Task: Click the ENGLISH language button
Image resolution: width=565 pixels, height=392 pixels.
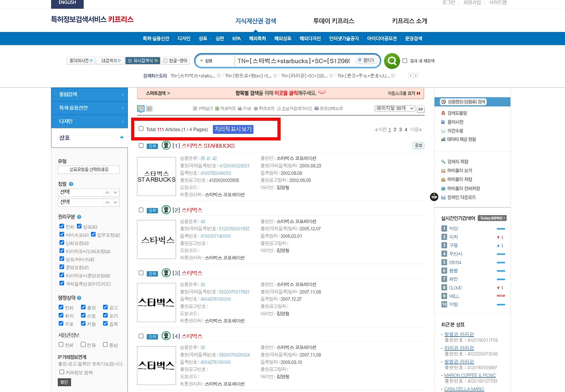Action: [x=67, y=4]
